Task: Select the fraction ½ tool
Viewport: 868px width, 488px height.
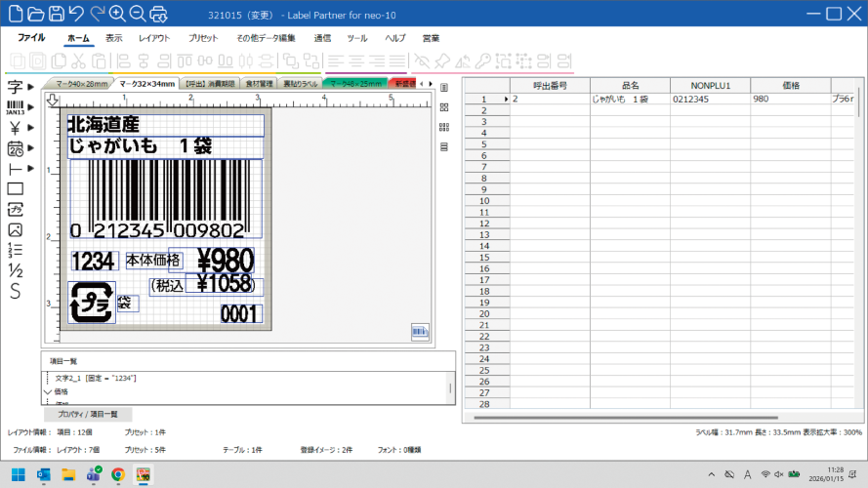Action: click(15, 270)
